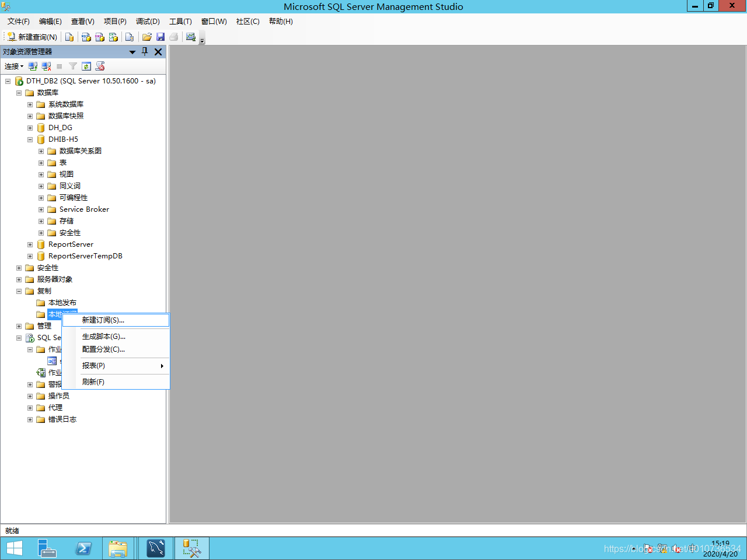Click the Activity Monitor toolbar icon
Viewport: 747px width, 560px height.
click(x=191, y=37)
